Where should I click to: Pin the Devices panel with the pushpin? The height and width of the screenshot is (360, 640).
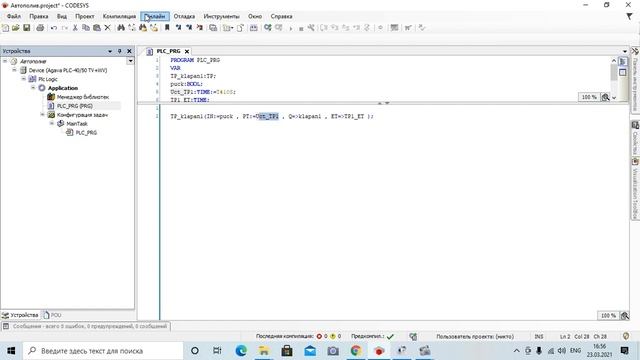tap(119, 51)
